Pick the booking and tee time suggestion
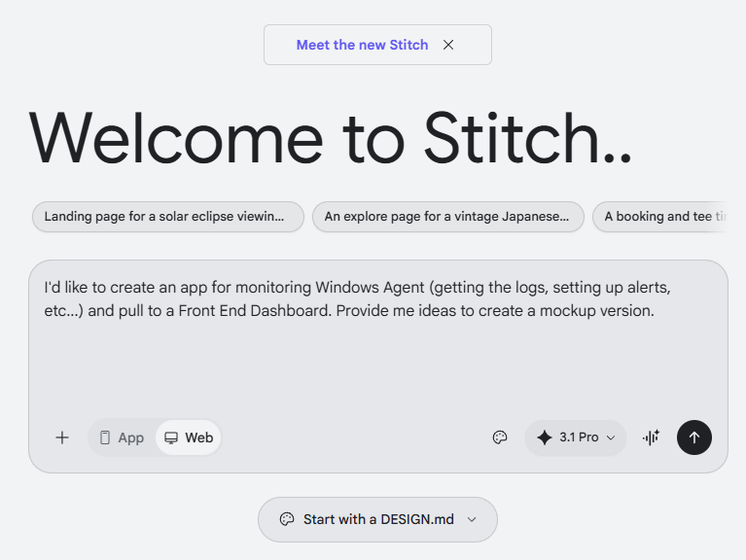 (661, 217)
